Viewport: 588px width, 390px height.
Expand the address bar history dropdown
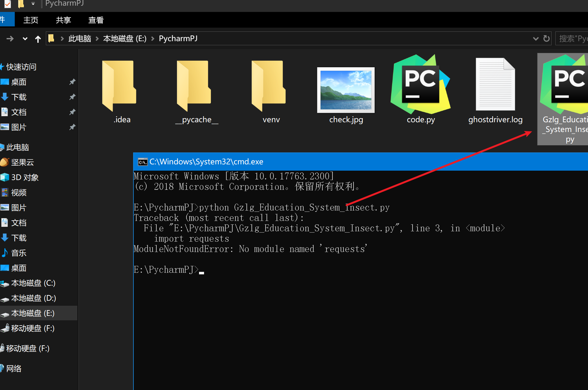536,39
